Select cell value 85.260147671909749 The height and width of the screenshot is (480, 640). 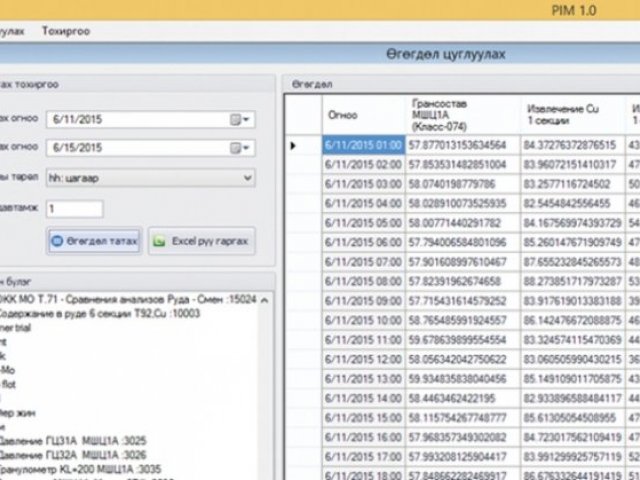(x=573, y=242)
